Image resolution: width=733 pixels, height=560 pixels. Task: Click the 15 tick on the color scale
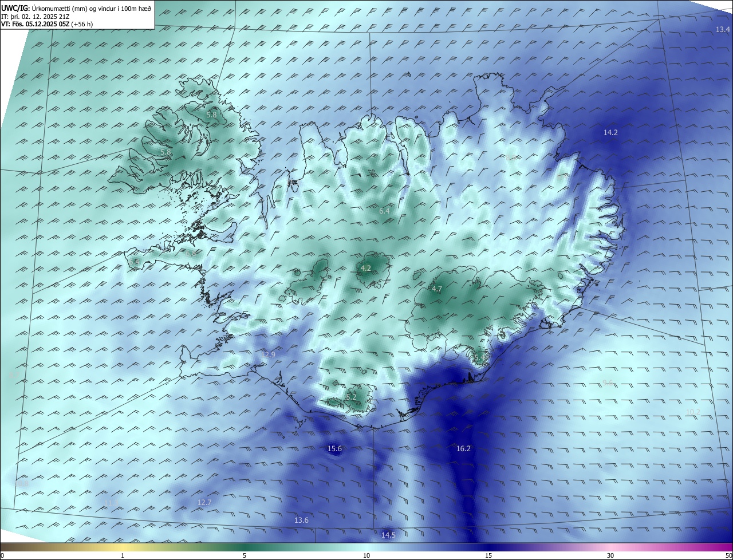click(x=488, y=555)
